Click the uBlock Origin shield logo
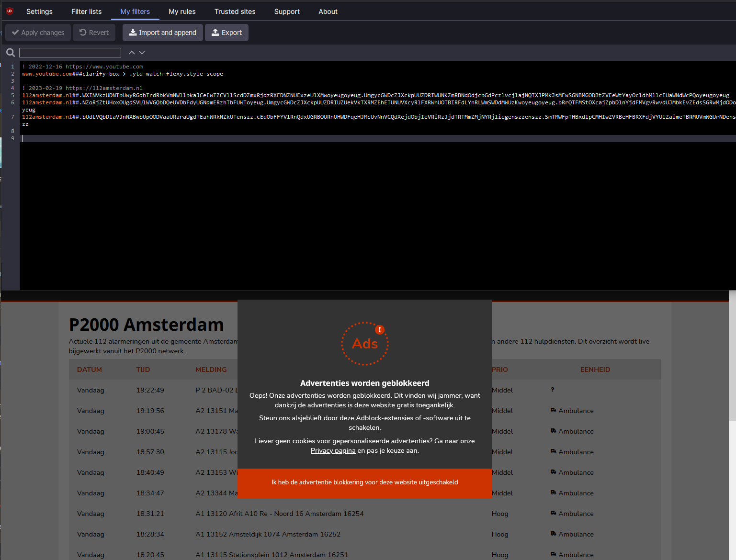Image resolution: width=736 pixels, height=560 pixels. tap(10, 11)
